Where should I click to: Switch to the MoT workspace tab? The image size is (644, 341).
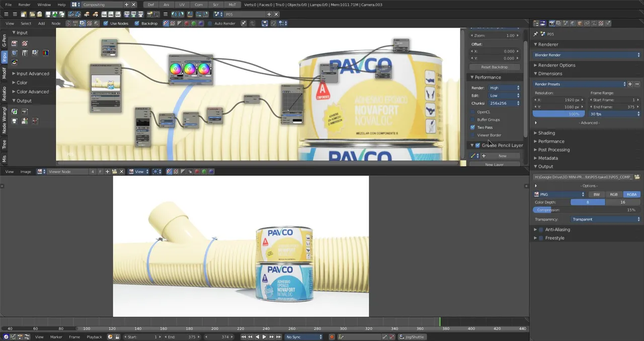coord(232,5)
